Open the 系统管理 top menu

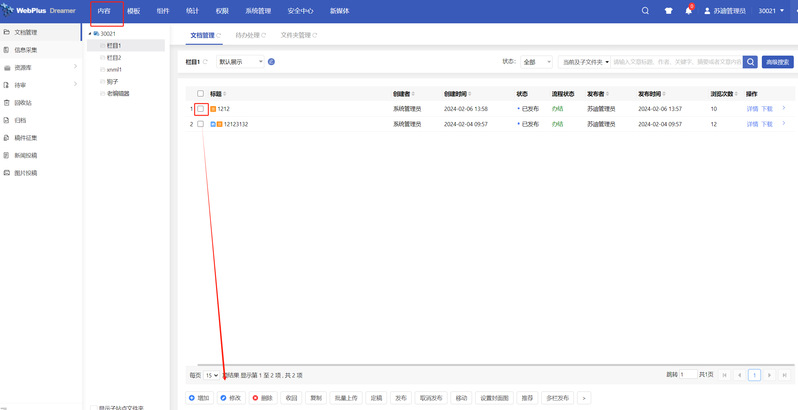258,11
